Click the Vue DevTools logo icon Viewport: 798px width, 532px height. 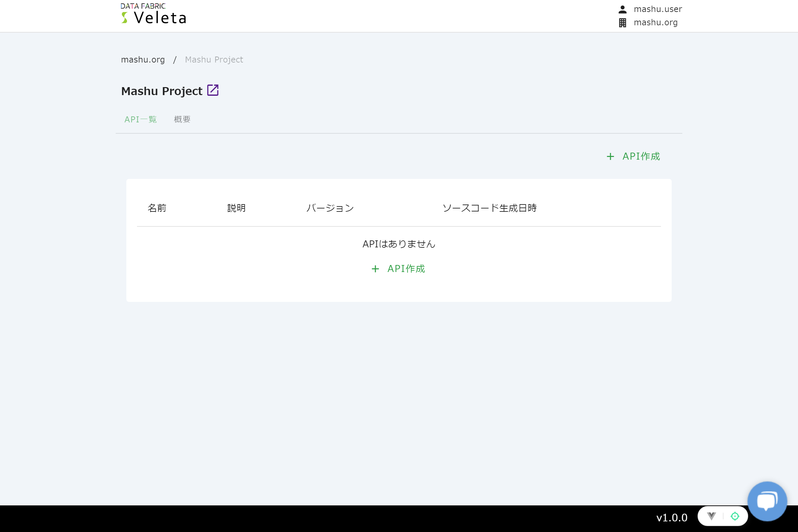click(x=711, y=516)
